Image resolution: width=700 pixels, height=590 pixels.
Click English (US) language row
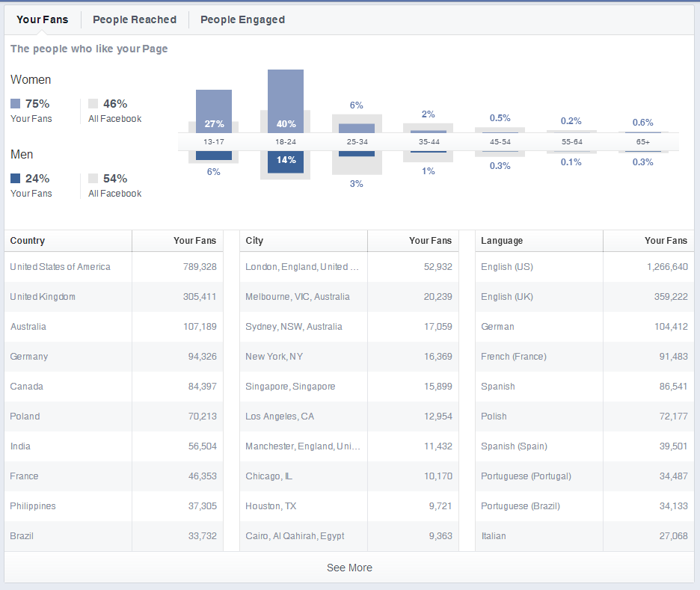[585, 267]
